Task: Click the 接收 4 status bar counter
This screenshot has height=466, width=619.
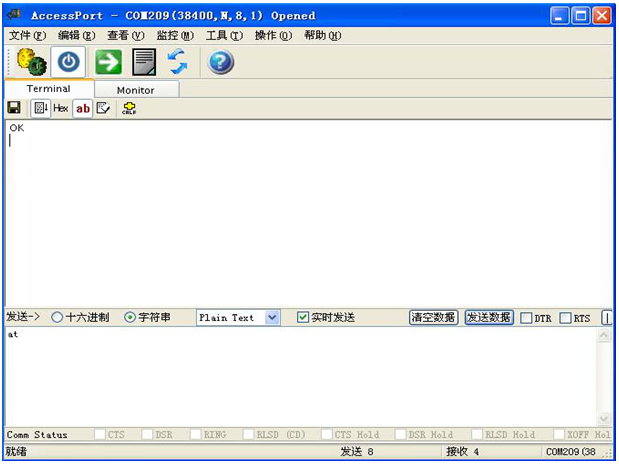Action: click(x=463, y=451)
